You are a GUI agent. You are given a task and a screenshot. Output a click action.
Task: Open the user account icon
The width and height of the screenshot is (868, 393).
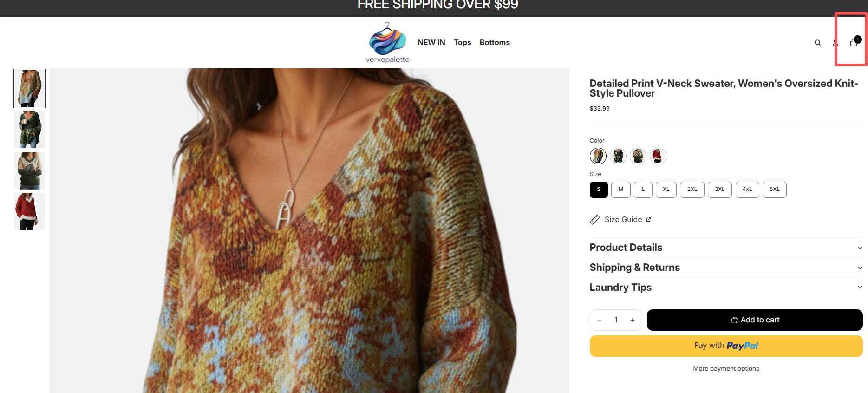coord(835,43)
